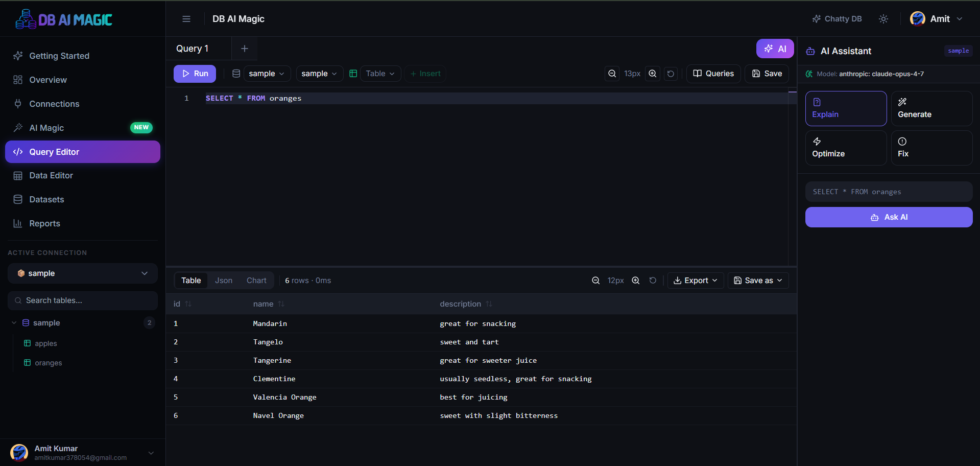Expand the active connection sample dropdown
The image size is (980, 466).
(x=83, y=273)
